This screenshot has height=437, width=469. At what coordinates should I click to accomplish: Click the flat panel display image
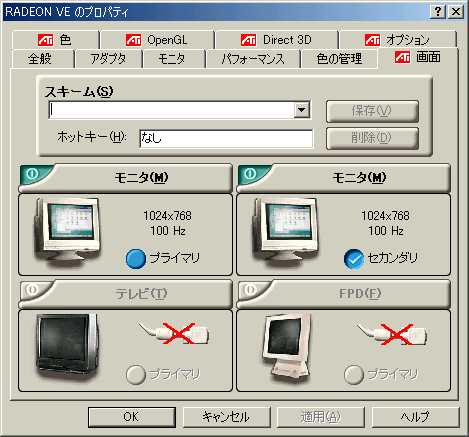287,347
